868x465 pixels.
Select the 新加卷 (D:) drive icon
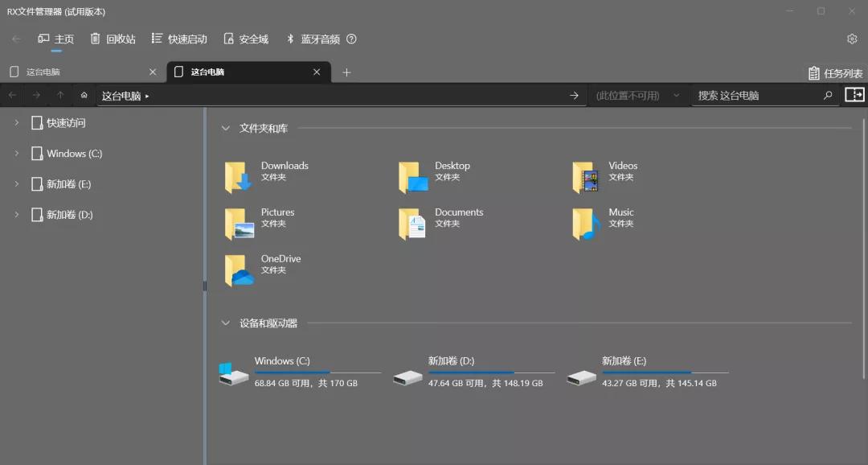[x=407, y=378]
